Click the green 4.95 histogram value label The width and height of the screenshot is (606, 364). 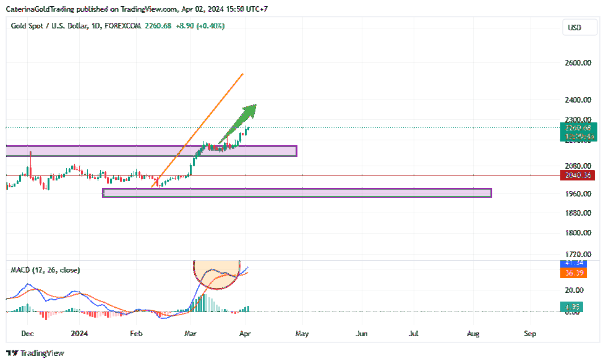[571, 307]
